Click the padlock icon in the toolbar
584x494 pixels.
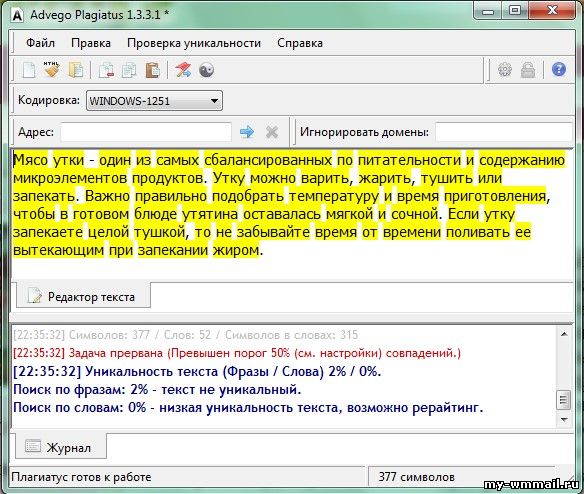pyautogui.click(x=528, y=70)
